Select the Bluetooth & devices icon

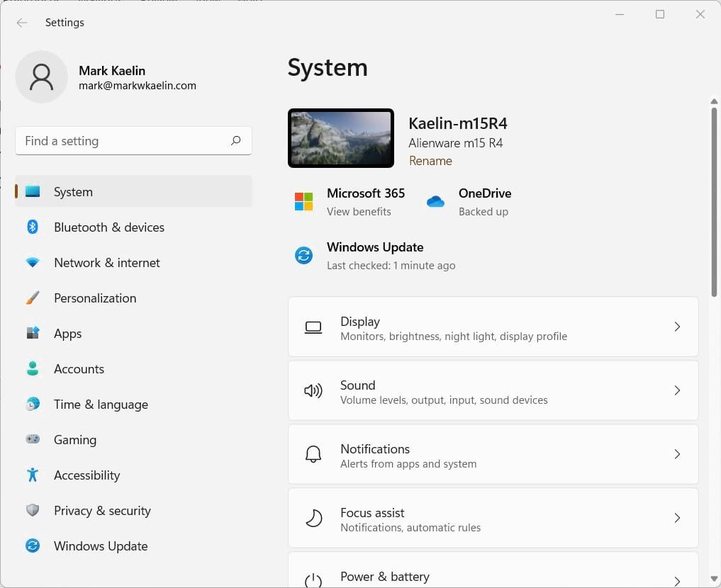pos(33,227)
